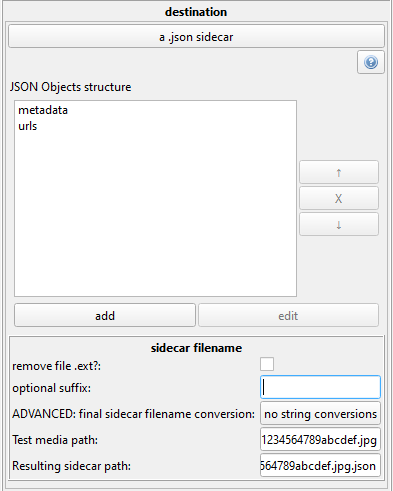Open the 'no string conversions' editor button
Screen dimensions: 393x491
point(320,413)
